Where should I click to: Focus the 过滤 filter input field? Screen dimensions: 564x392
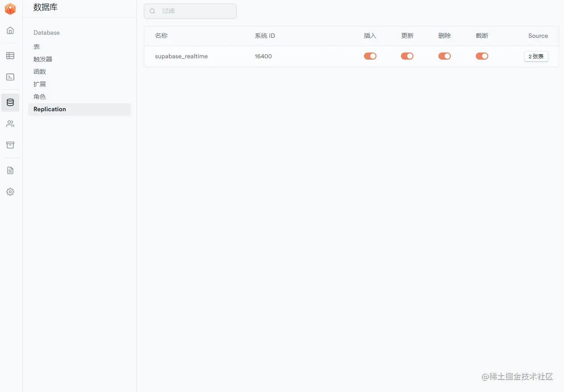(190, 11)
